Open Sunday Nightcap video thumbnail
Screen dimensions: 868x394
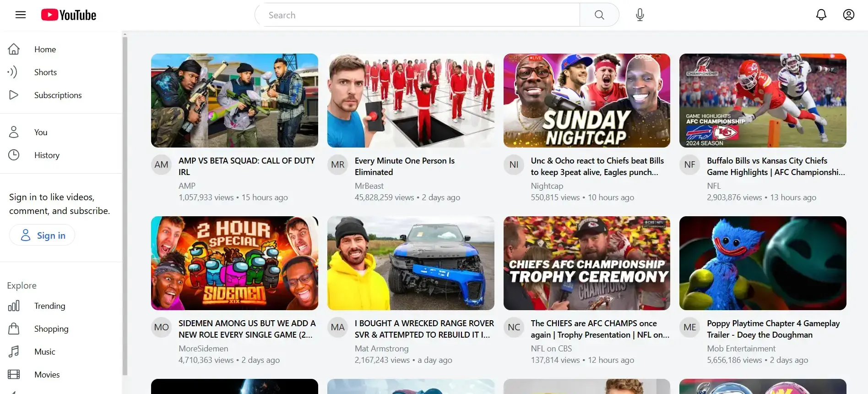pos(587,100)
